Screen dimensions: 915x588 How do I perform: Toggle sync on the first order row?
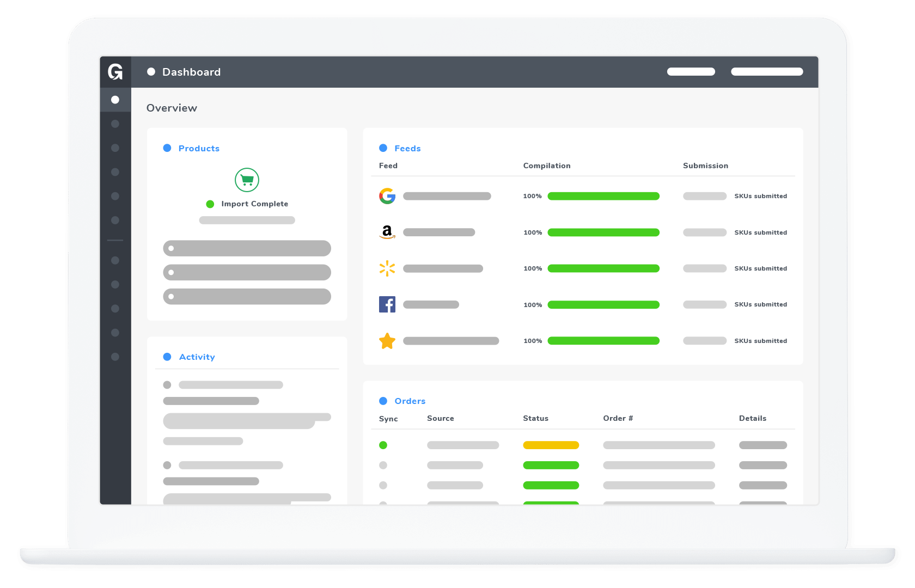click(383, 445)
